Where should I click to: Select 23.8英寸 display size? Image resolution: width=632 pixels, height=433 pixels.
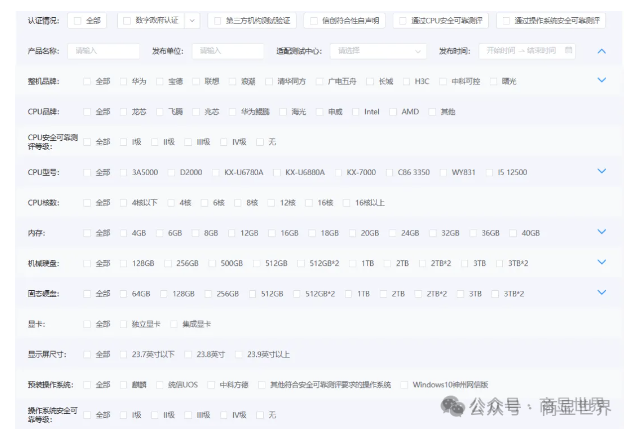tap(188, 354)
